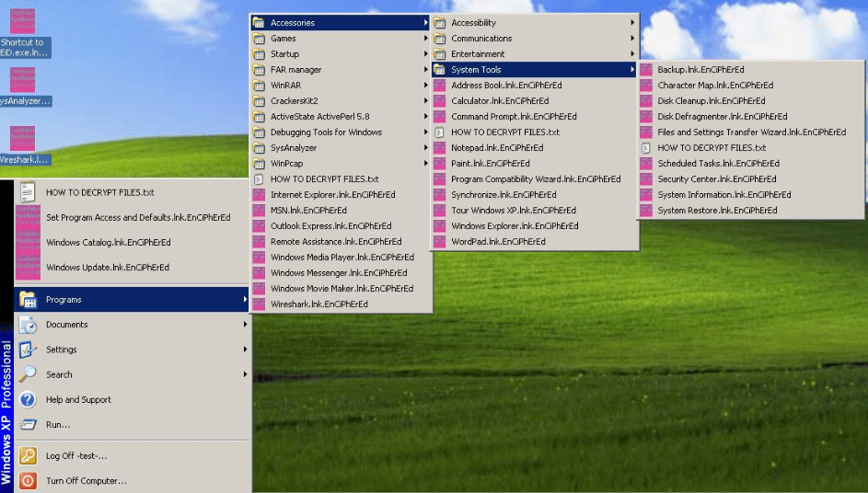Click the Backup encrypted link icon

pyautogui.click(x=646, y=70)
